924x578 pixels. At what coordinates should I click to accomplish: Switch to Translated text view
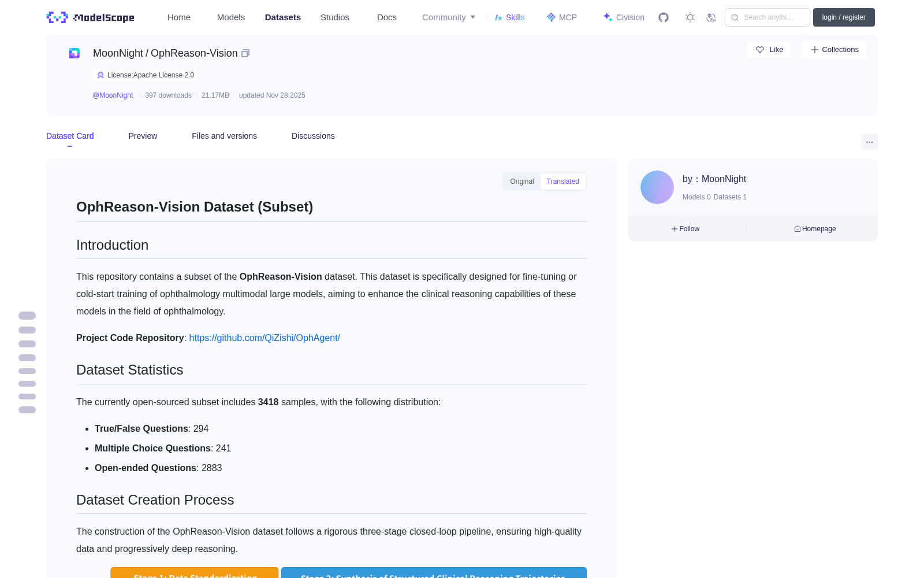[x=563, y=181]
